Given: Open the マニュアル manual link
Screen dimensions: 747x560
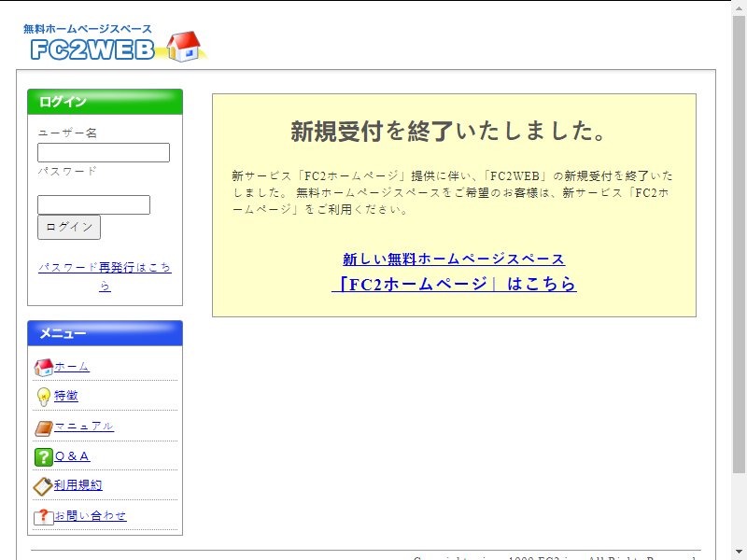Looking at the screenshot, I should [84, 427].
